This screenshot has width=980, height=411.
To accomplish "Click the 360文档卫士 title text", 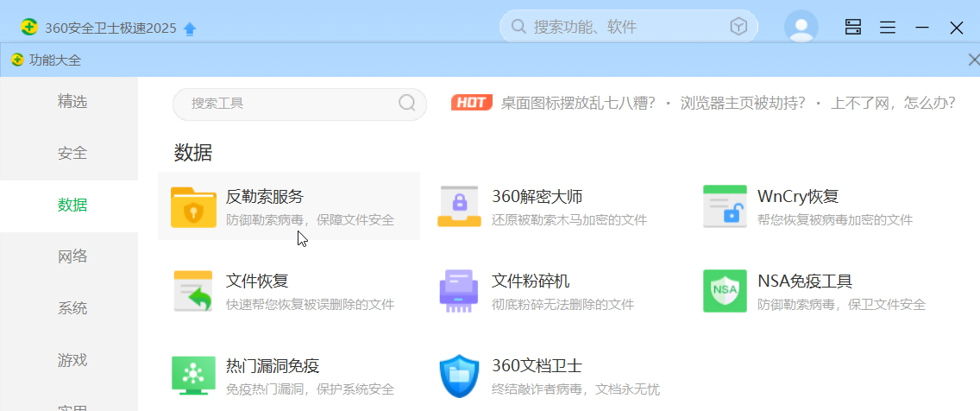I will tap(537, 366).
